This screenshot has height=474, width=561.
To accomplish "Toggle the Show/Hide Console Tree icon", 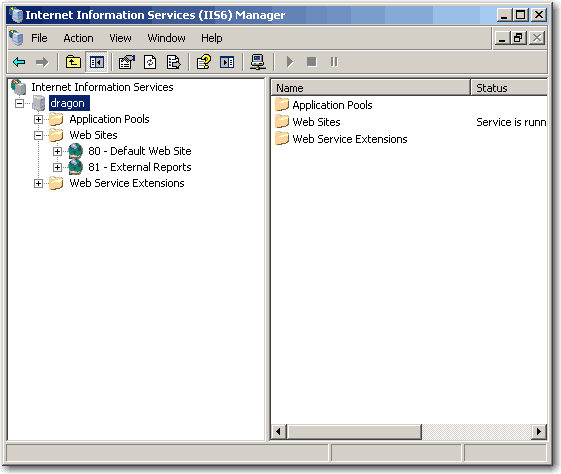I will tap(97, 62).
